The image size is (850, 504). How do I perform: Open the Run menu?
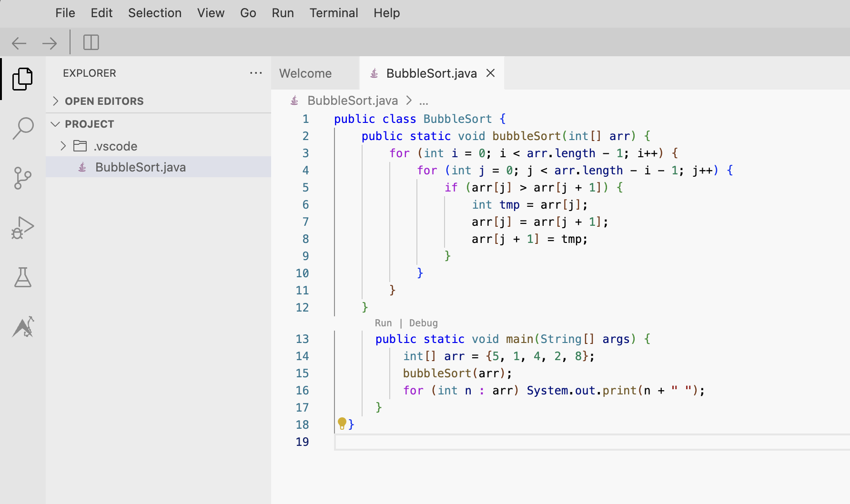coord(283,13)
